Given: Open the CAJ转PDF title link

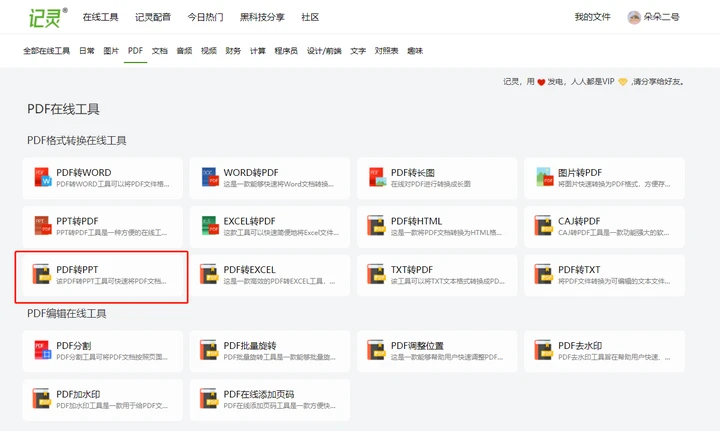Looking at the screenshot, I should (x=579, y=221).
